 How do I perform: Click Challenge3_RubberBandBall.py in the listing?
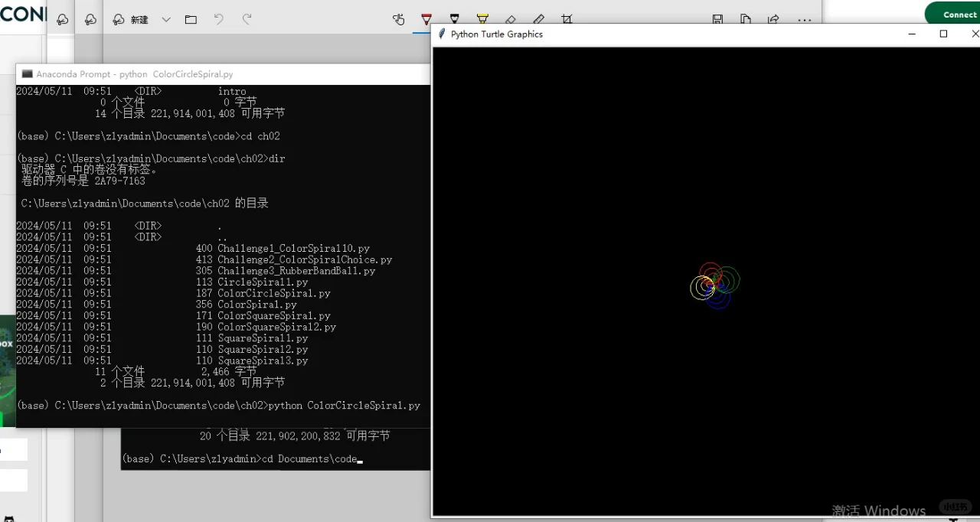point(296,271)
